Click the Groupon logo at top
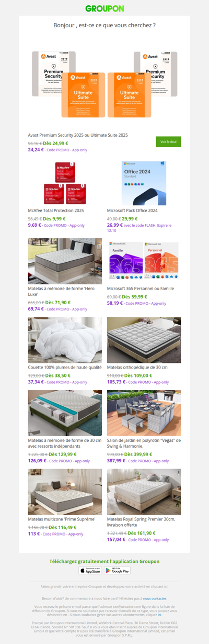The image size is (209, 644). coord(104,8)
